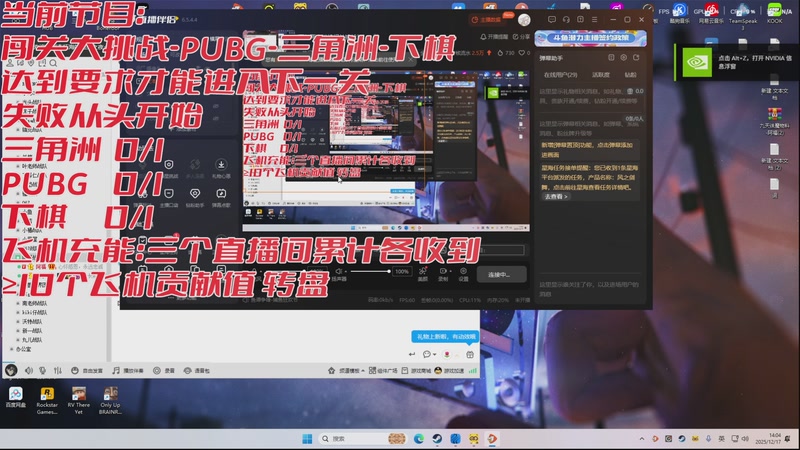Screen dimensions: 800x450
Task: Open 游戏加速
Action: (x=449, y=370)
